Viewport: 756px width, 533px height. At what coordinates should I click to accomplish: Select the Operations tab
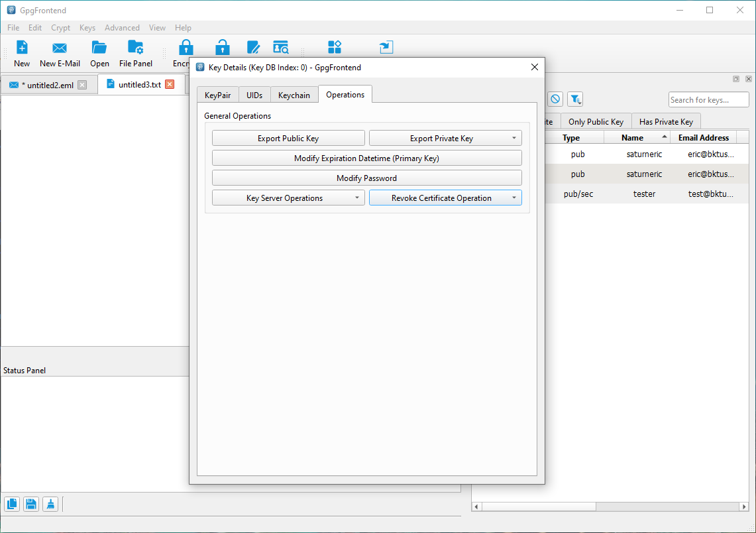coord(345,95)
